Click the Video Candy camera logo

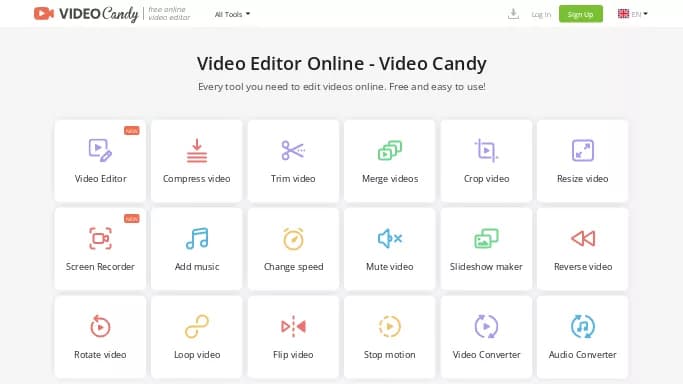tap(44, 13)
